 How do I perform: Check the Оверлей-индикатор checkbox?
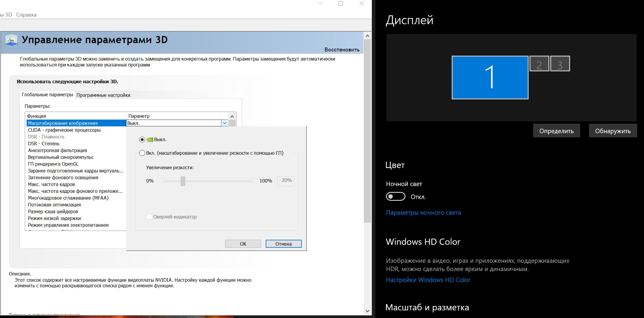click(x=149, y=217)
